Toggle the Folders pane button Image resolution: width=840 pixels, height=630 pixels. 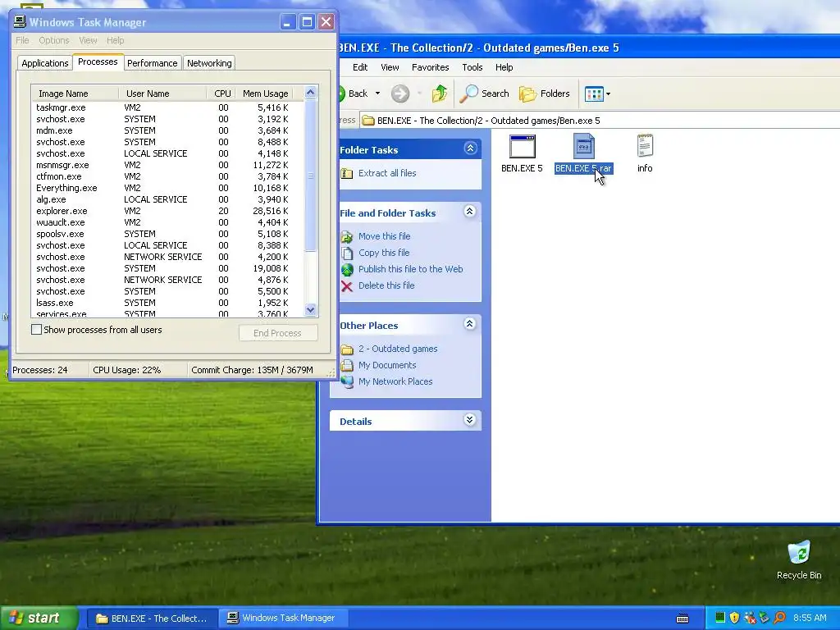coord(545,94)
